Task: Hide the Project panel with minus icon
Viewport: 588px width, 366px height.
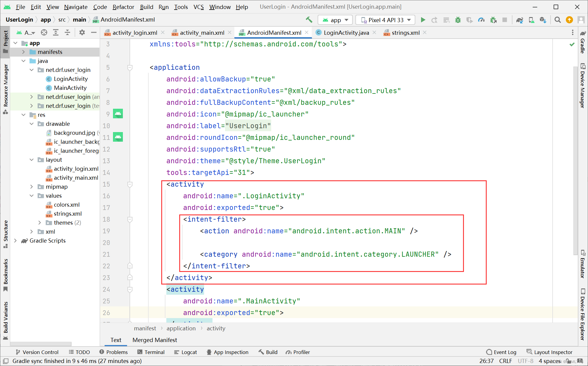Action: point(94,32)
